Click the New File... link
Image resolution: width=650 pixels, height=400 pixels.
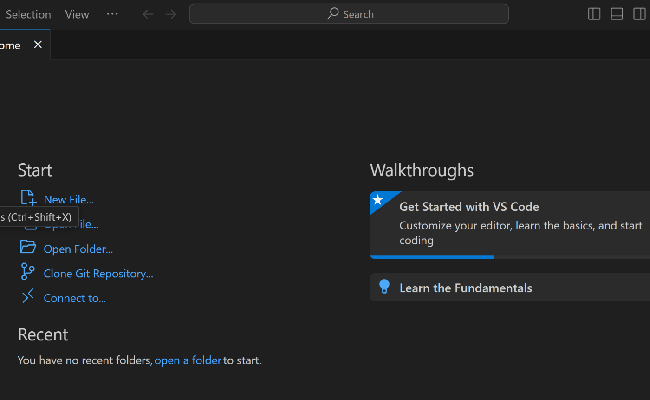[x=69, y=199]
